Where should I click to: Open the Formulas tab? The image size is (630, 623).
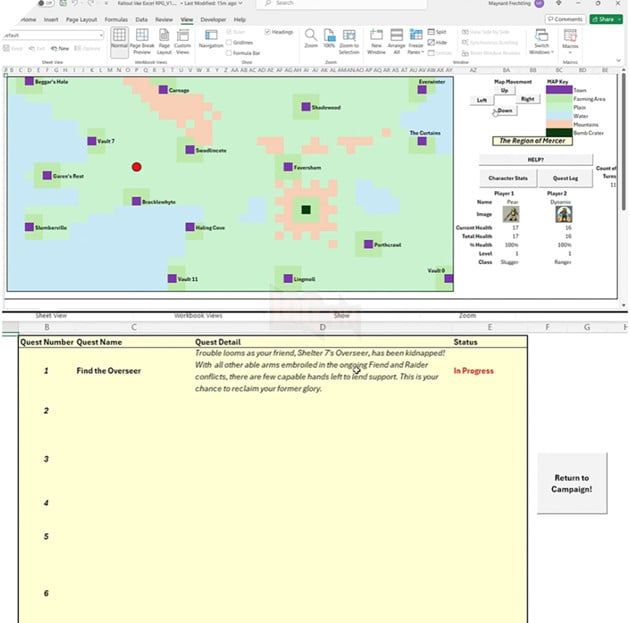116,19
